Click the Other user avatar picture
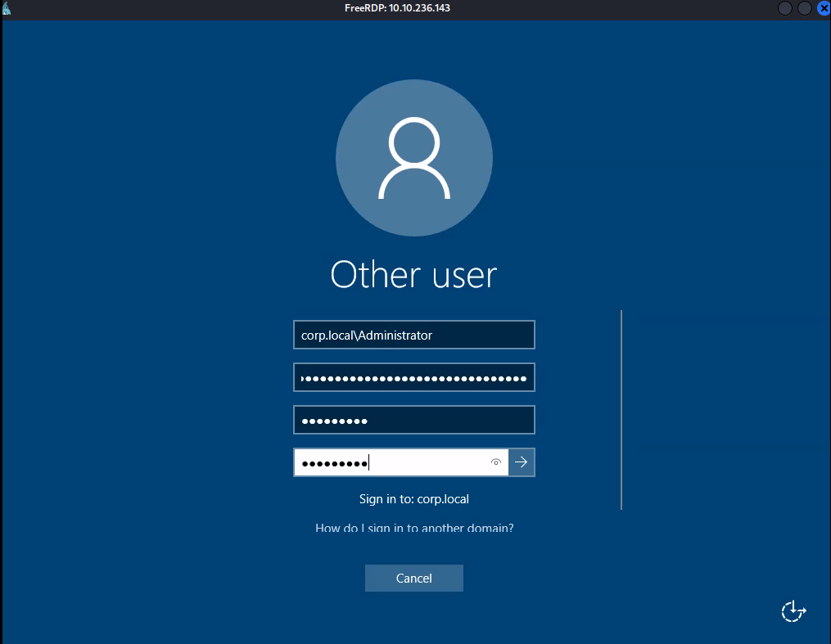 [x=414, y=158]
